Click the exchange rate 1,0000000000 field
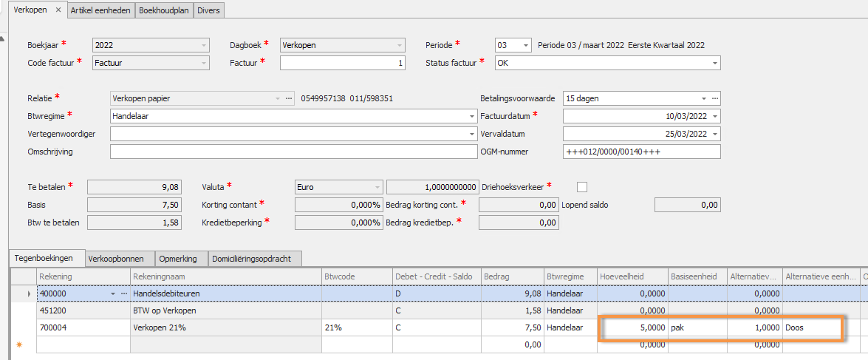Viewport: 868px width, 360px height. pos(433,187)
